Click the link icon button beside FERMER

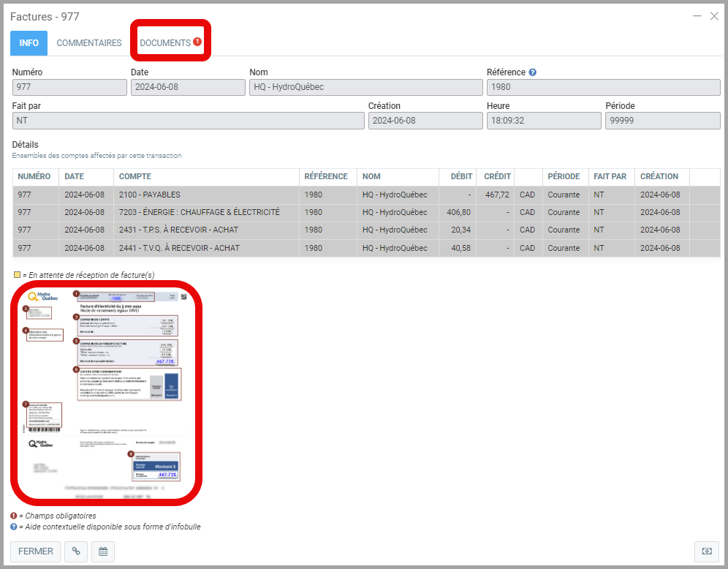point(76,551)
